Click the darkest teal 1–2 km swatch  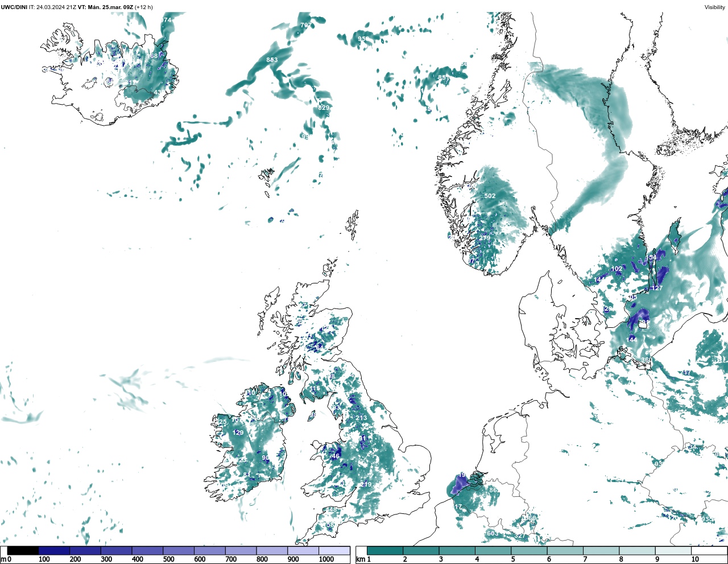(385, 550)
